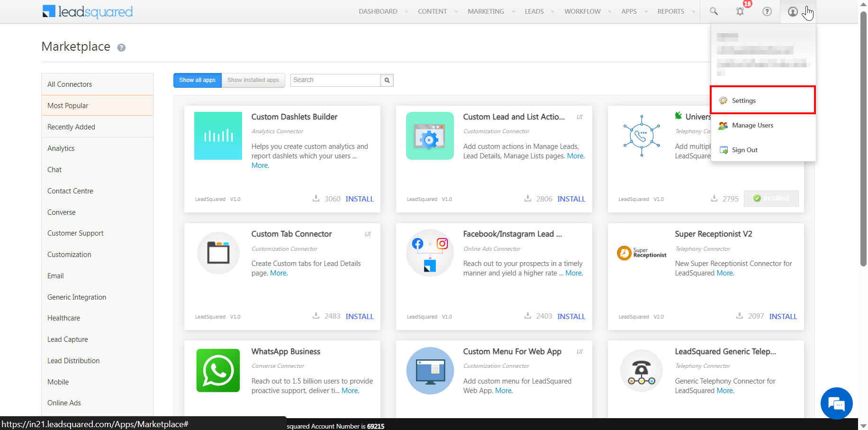This screenshot has width=868, height=430.
Task: Open the Converse category
Action: pyautogui.click(x=97, y=212)
